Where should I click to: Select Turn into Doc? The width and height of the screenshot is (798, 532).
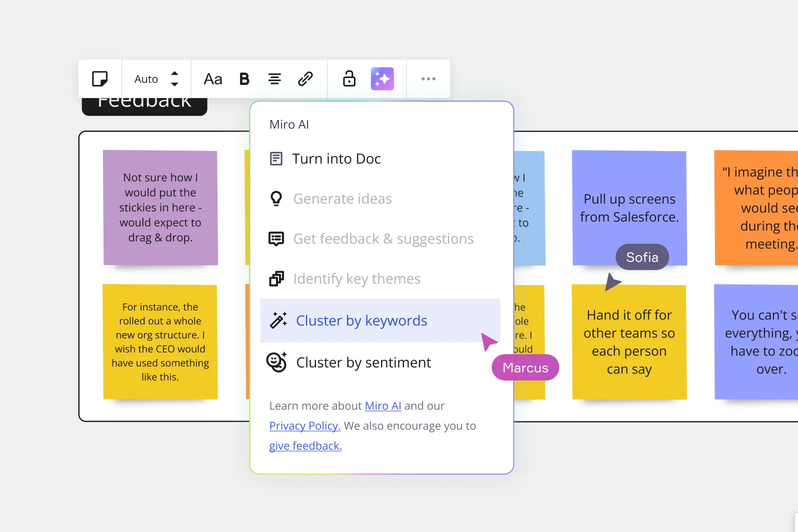click(x=336, y=159)
